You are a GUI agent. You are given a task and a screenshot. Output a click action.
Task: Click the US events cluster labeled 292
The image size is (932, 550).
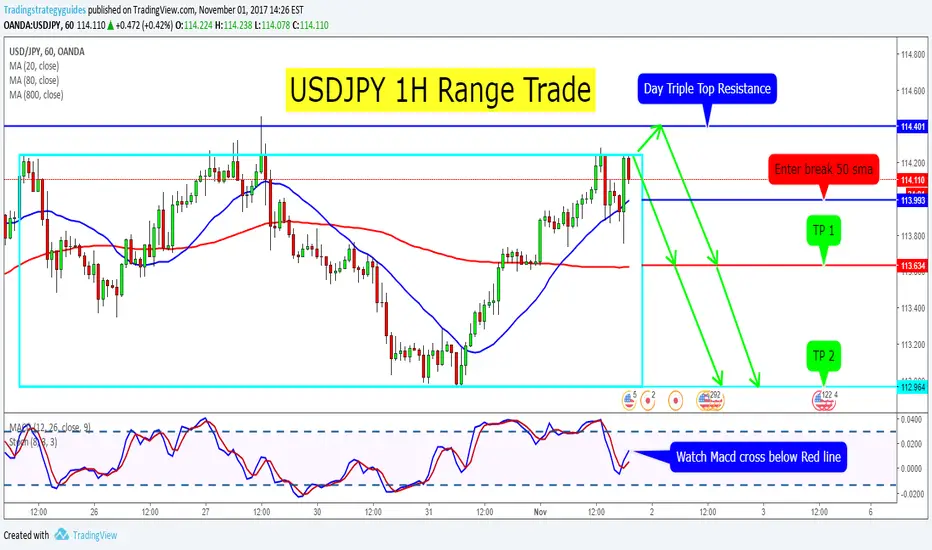(710, 400)
